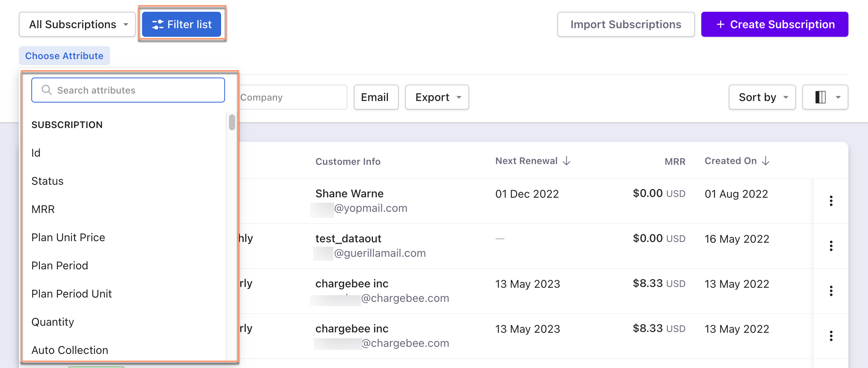Image resolution: width=868 pixels, height=368 pixels.
Task: Expand the Sort by dropdown
Action: click(762, 97)
